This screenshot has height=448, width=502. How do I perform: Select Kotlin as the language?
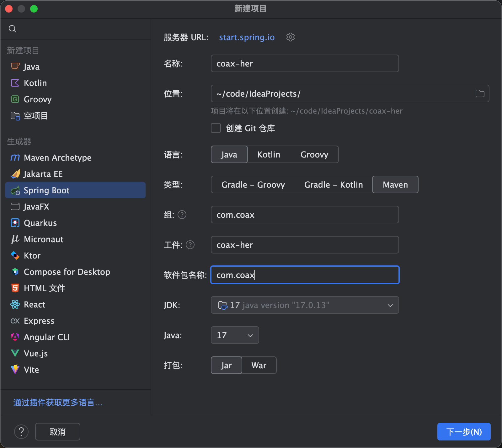[x=269, y=154]
